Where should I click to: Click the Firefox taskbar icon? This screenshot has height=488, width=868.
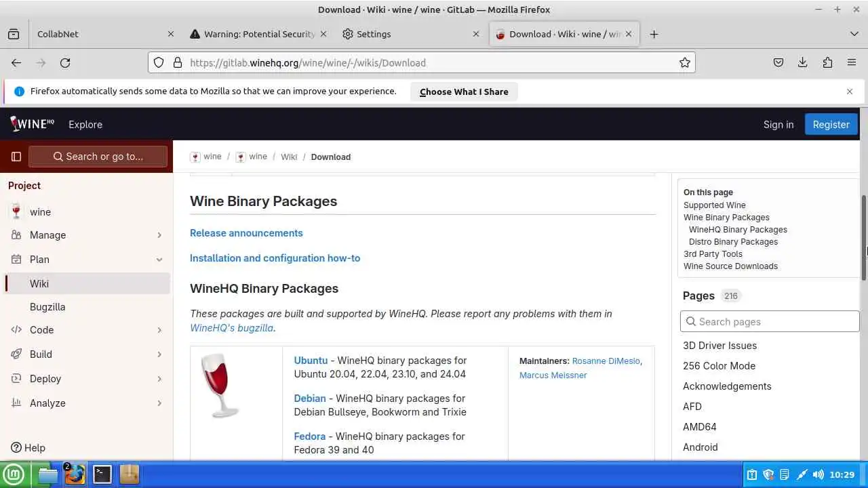[x=75, y=474]
